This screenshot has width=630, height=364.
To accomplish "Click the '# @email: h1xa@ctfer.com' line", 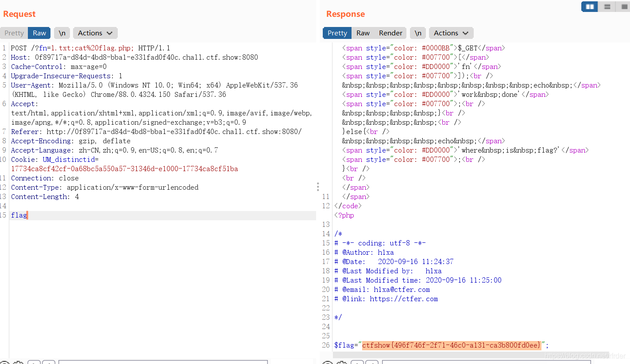I will point(382,289).
